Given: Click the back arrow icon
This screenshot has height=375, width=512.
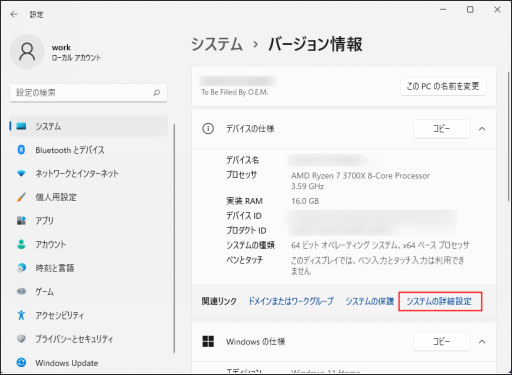Looking at the screenshot, I should (14, 14).
